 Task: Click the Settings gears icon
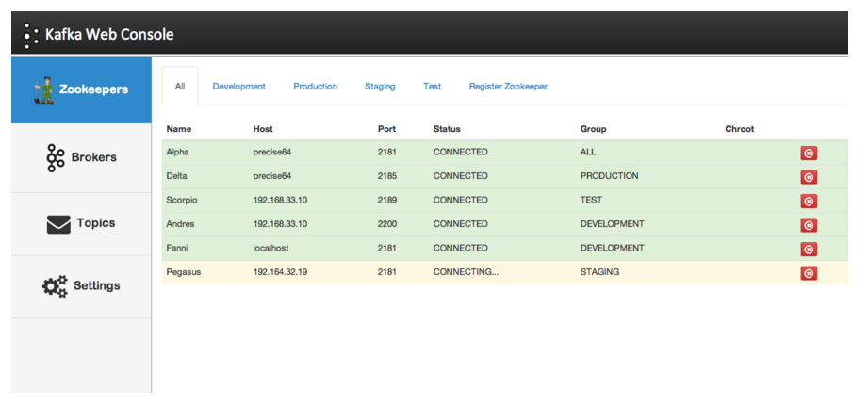coord(55,286)
